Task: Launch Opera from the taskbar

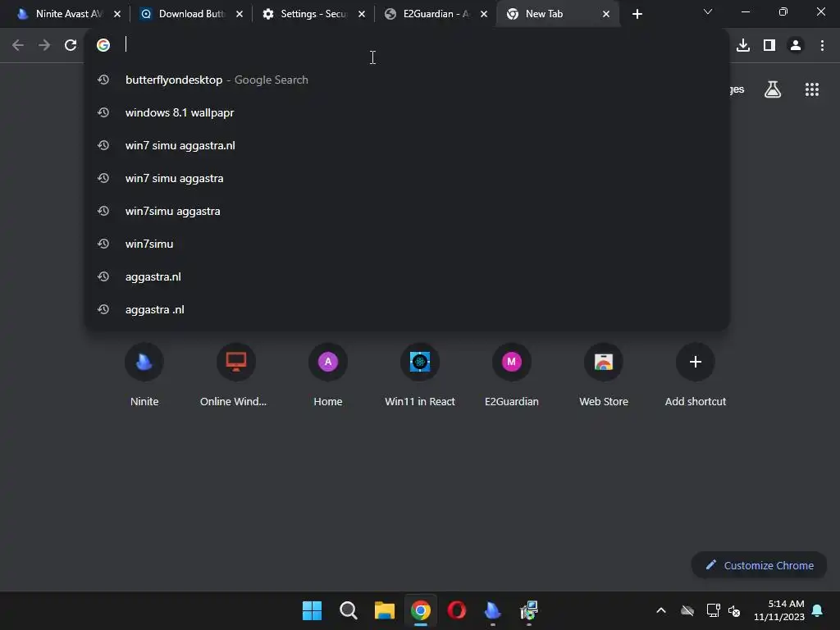Action: tap(456, 610)
